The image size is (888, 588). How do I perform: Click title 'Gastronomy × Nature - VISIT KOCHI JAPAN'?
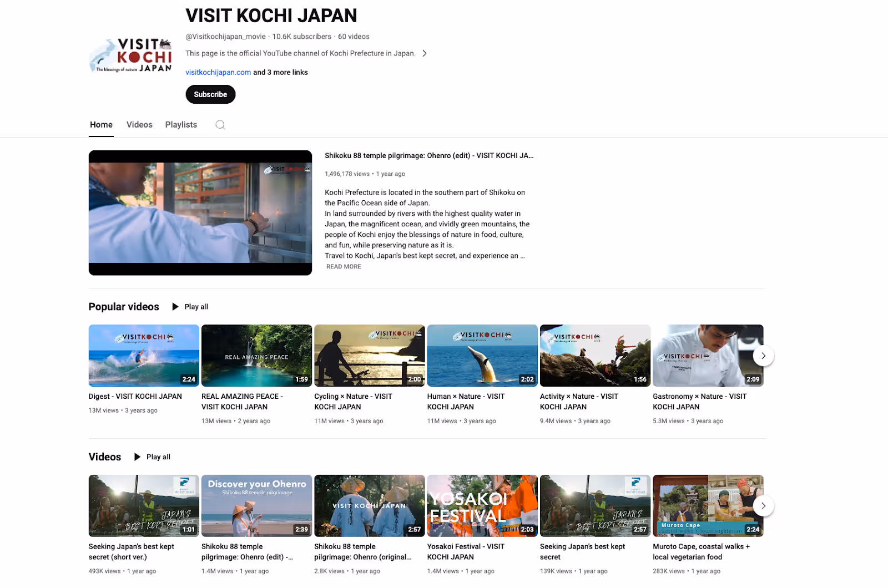[700, 402]
